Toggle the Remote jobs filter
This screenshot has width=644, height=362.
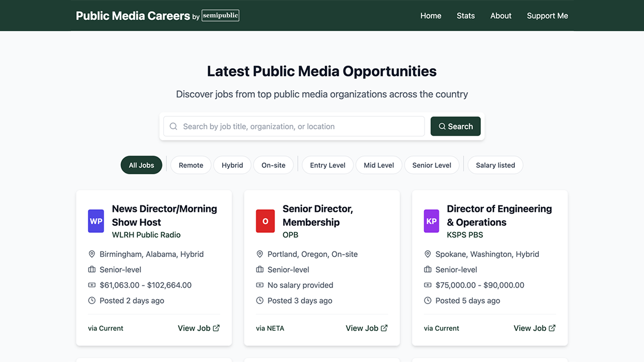(191, 165)
